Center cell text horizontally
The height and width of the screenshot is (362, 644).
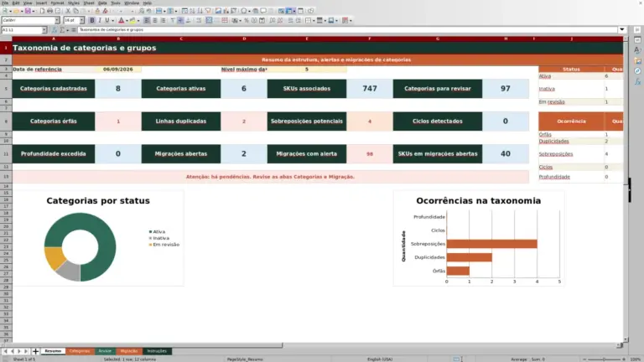(x=155, y=20)
